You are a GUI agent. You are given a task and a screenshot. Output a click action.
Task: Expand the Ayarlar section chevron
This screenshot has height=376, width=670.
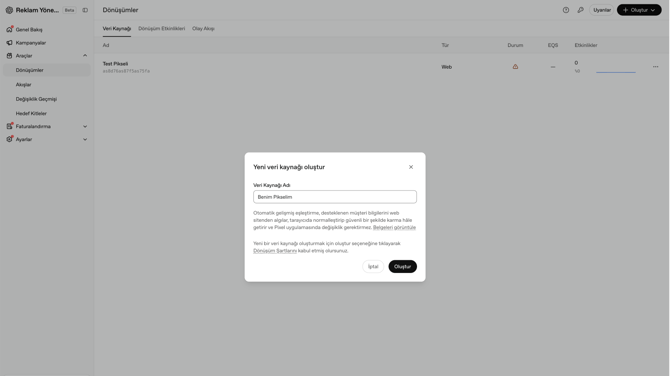pos(85,139)
